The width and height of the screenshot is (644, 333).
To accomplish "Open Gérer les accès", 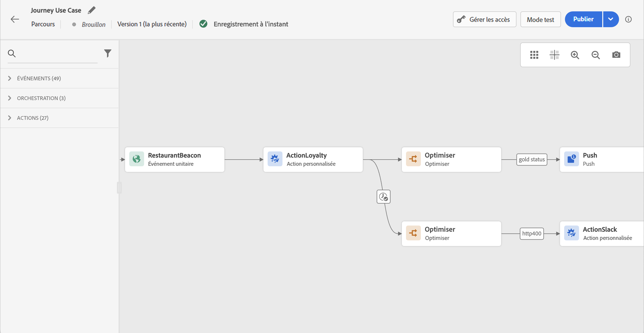I will point(484,19).
